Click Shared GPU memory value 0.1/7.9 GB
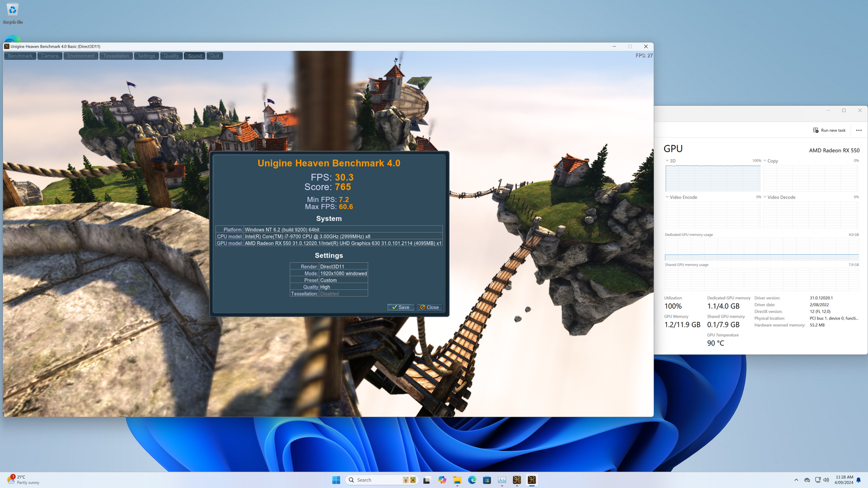 [x=723, y=325]
